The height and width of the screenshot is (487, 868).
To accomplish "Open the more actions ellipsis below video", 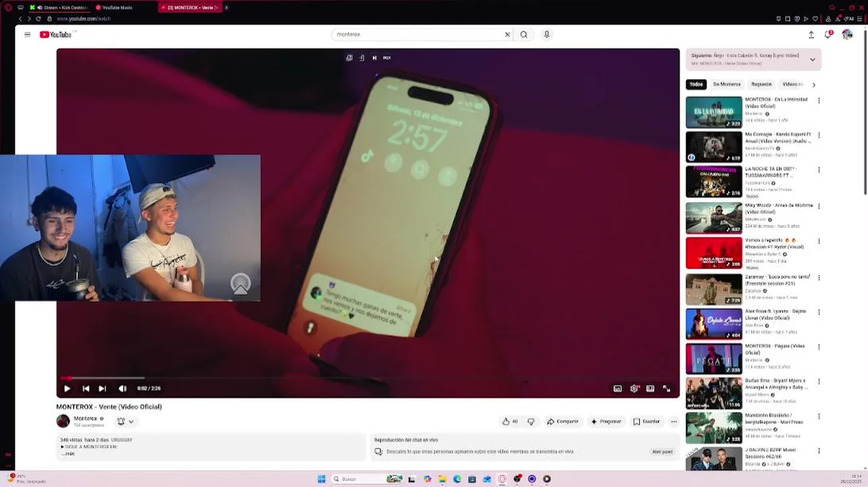I will [x=673, y=421].
